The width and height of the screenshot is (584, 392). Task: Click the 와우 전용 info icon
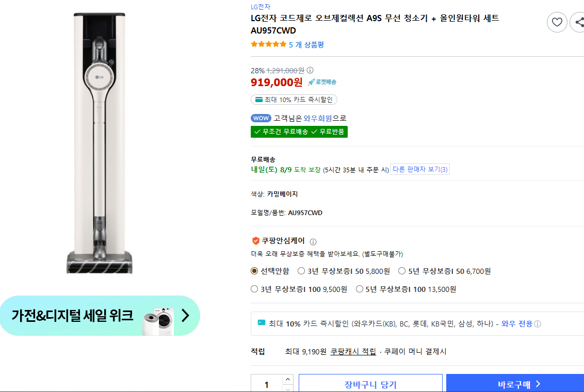pos(538,324)
